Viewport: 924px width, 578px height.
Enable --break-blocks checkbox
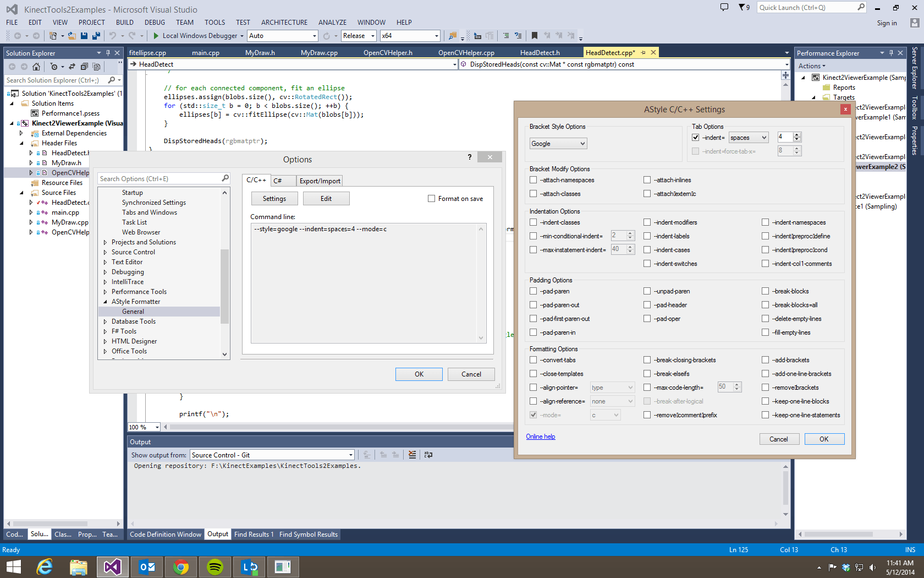pyautogui.click(x=766, y=291)
